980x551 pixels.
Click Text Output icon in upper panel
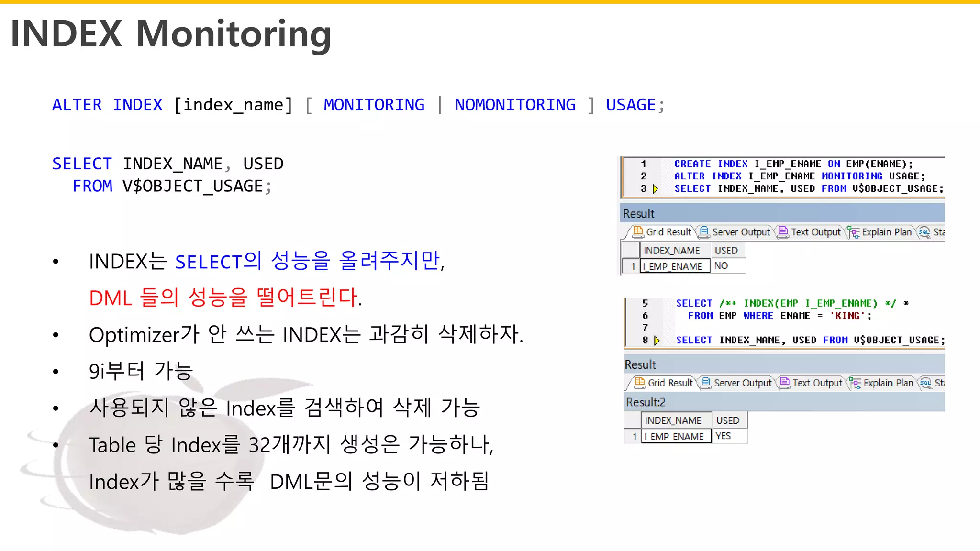coord(783,231)
